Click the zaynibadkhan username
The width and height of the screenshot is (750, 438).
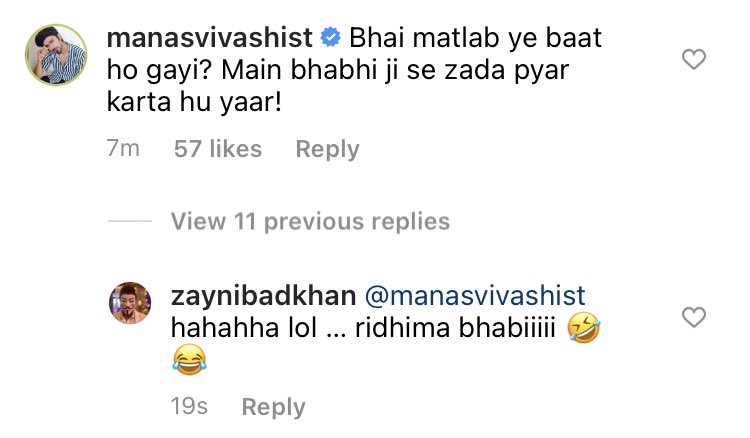pos(264,296)
